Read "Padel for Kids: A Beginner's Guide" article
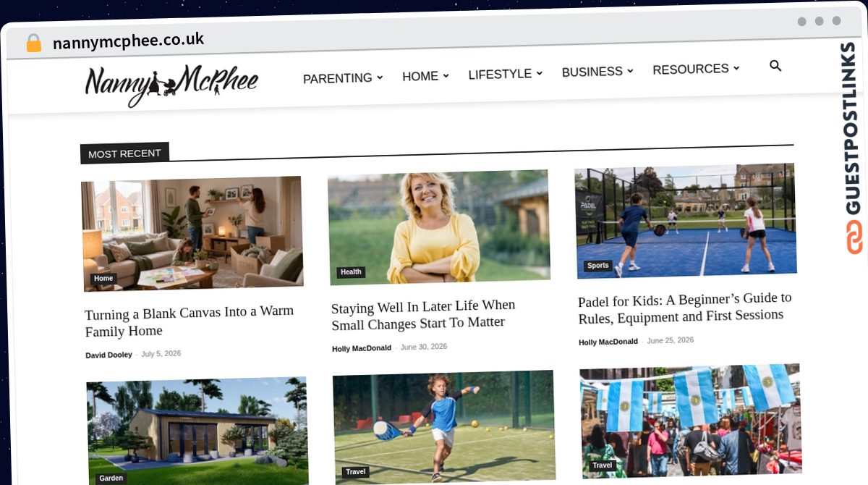The height and width of the screenshot is (485, 868). 685,307
